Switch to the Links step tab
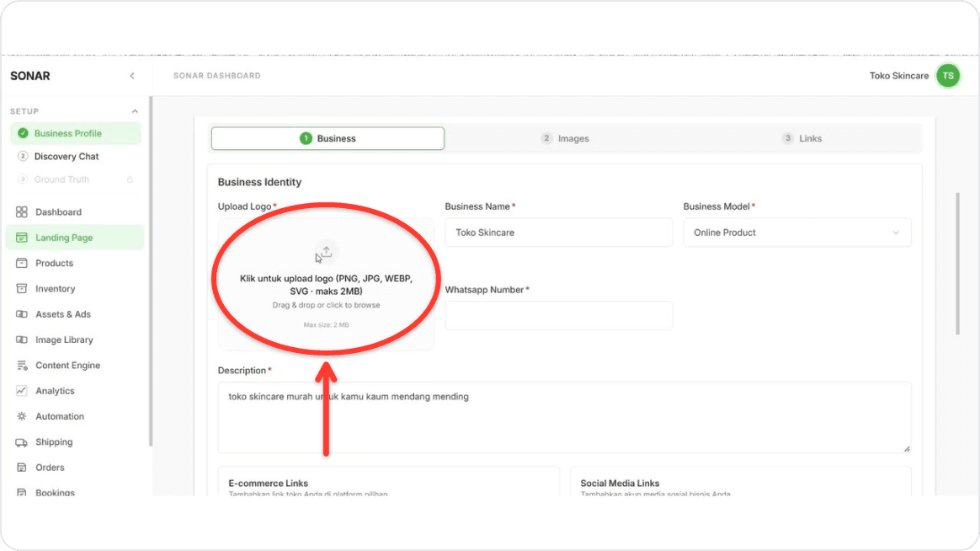 coord(802,138)
